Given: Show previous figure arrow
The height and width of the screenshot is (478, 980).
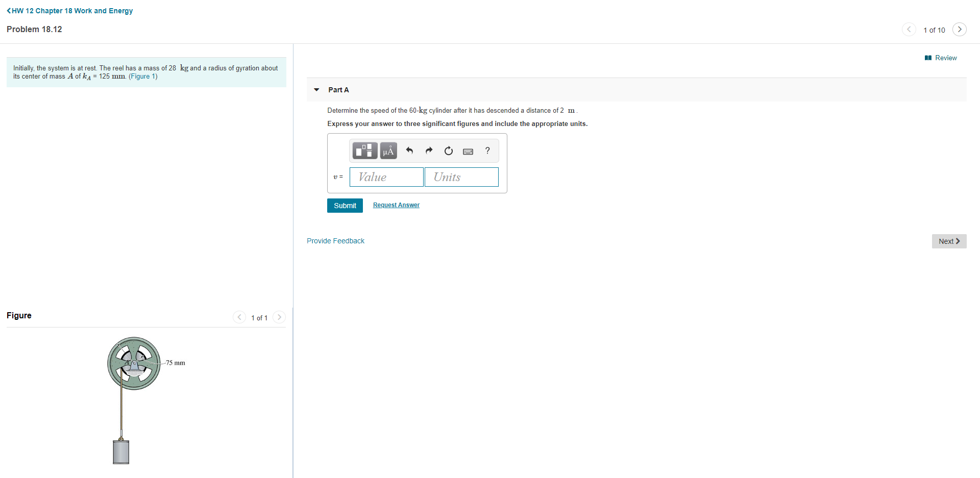Looking at the screenshot, I should [239, 317].
